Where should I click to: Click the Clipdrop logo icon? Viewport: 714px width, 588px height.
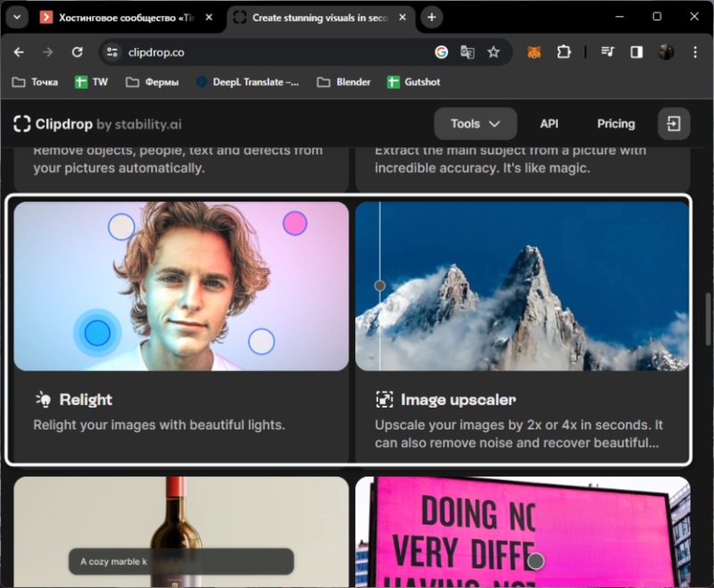click(21, 124)
